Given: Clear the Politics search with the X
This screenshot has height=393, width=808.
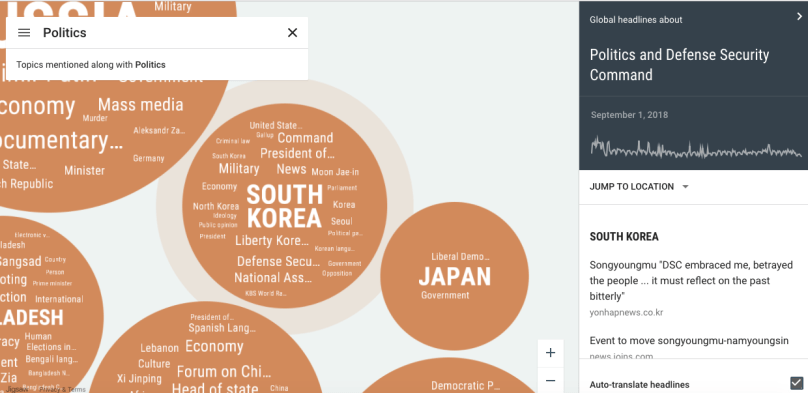Looking at the screenshot, I should pos(292,33).
